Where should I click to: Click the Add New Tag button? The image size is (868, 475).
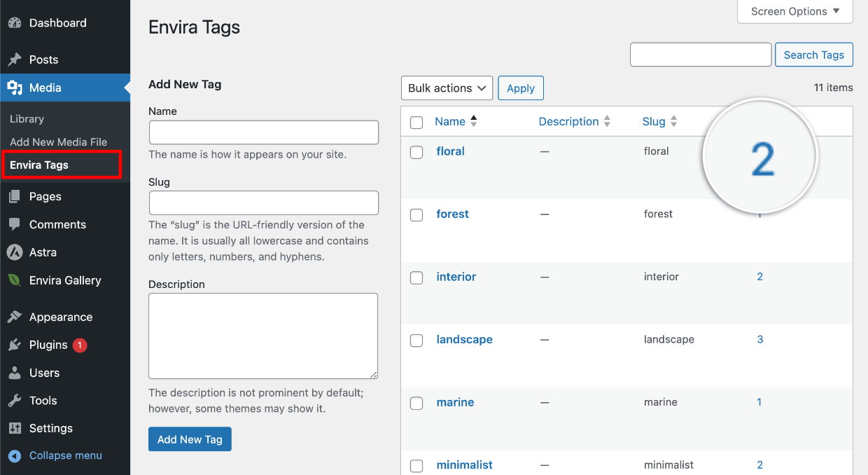(x=190, y=439)
